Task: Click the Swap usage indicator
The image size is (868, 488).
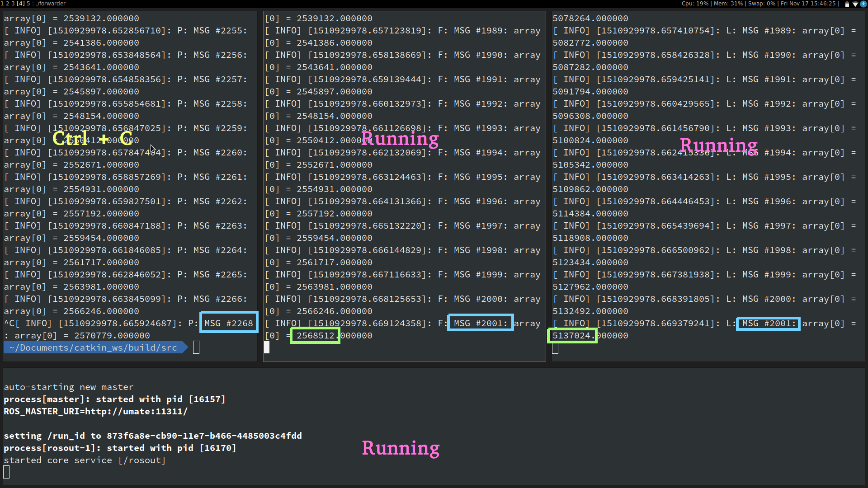Action: (762, 4)
